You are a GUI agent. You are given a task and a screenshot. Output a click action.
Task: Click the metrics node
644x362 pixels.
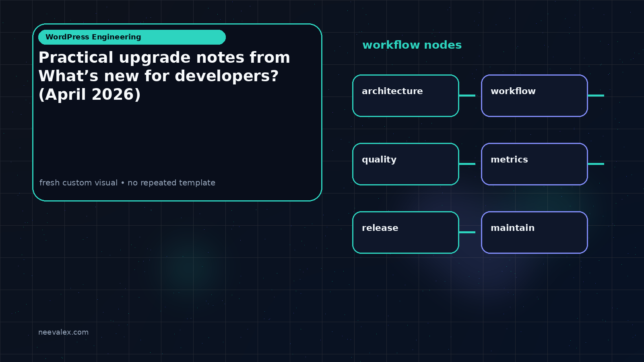click(535, 164)
